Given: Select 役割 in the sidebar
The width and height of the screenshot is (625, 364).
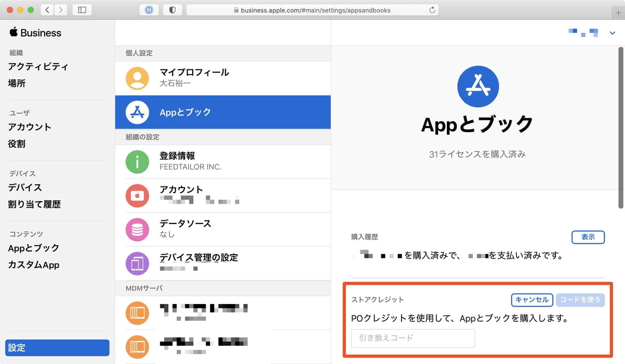Looking at the screenshot, I should point(17,144).
